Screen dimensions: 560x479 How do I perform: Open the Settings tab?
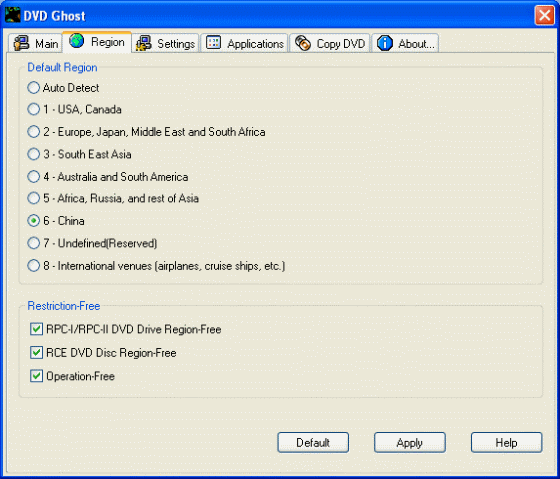166,43
